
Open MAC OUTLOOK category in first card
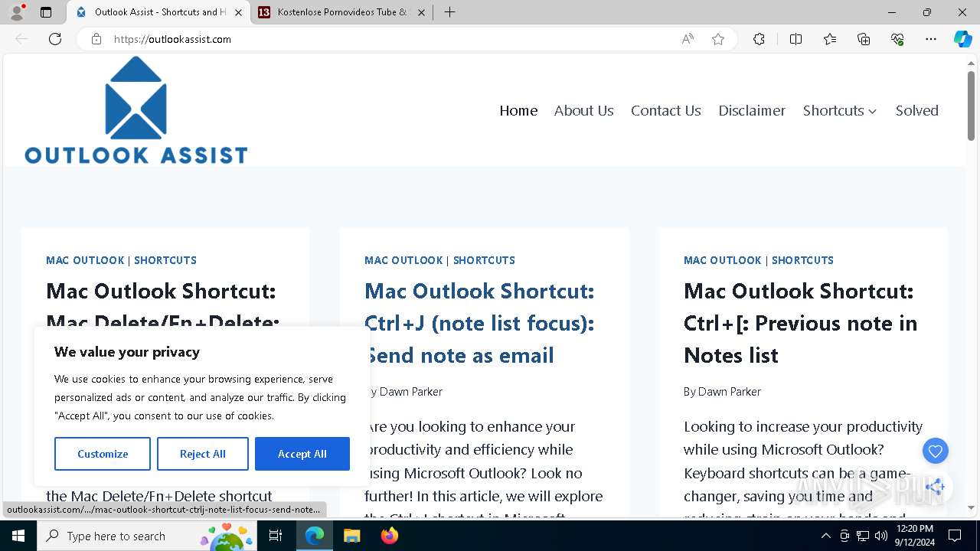pos(85,260)
